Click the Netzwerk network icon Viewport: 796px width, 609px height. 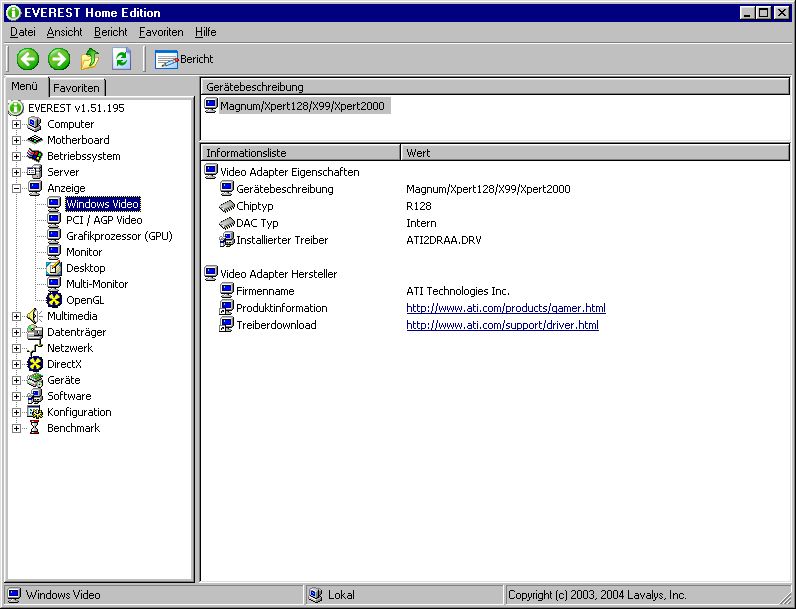[x=35, y=348]
